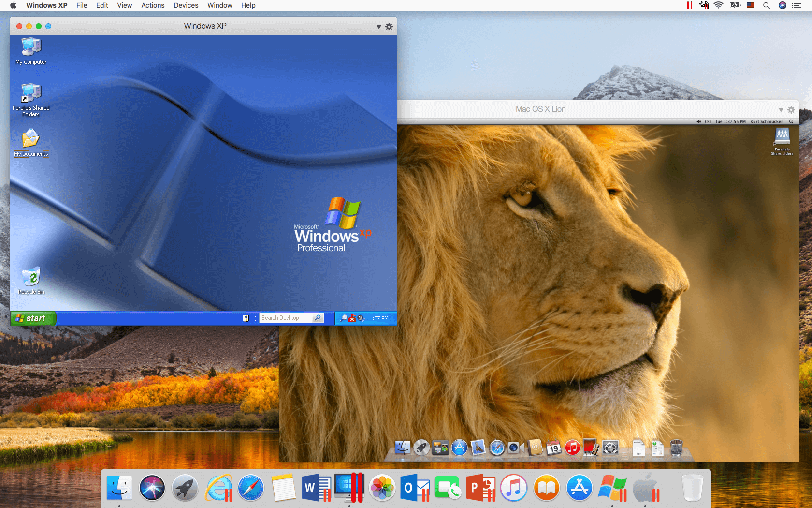812x508 pixels.
Task: Click the volume icon in Lion VM menu bar
Action: tap(698, 121)
